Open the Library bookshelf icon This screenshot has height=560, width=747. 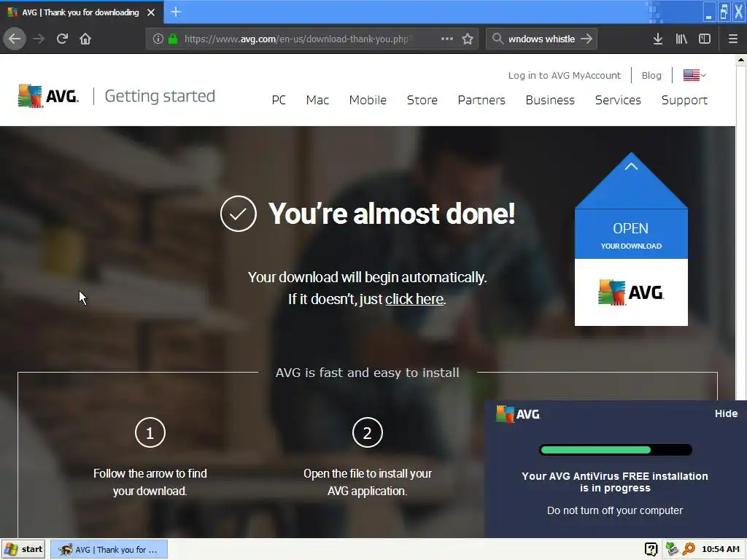681,39
